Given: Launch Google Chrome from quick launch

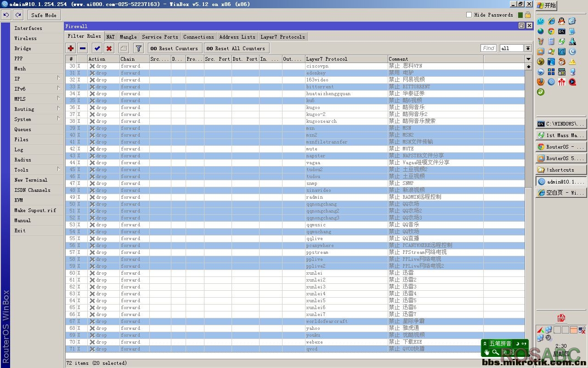Looking at the screenshot, I should point(551,31).
